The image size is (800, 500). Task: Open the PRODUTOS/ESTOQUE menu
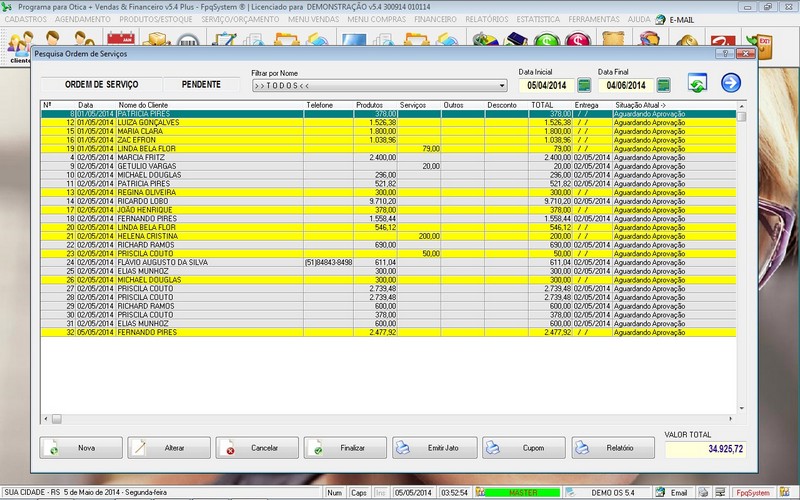click(156, 19)
